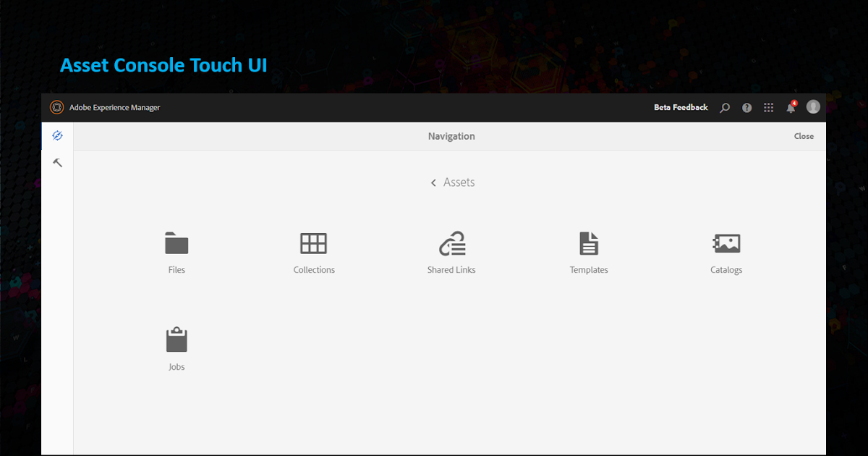Open Shared Links
Screen dimensions: 868x456
(451, 243)
